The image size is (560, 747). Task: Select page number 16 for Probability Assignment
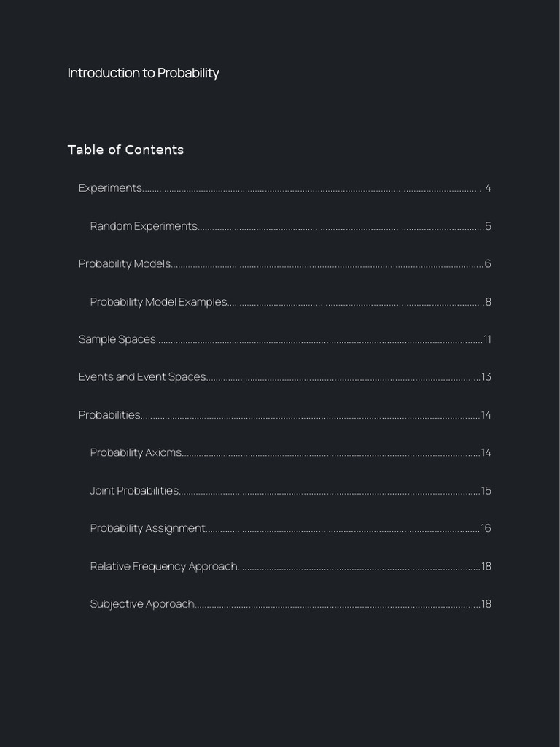point(486,528)
